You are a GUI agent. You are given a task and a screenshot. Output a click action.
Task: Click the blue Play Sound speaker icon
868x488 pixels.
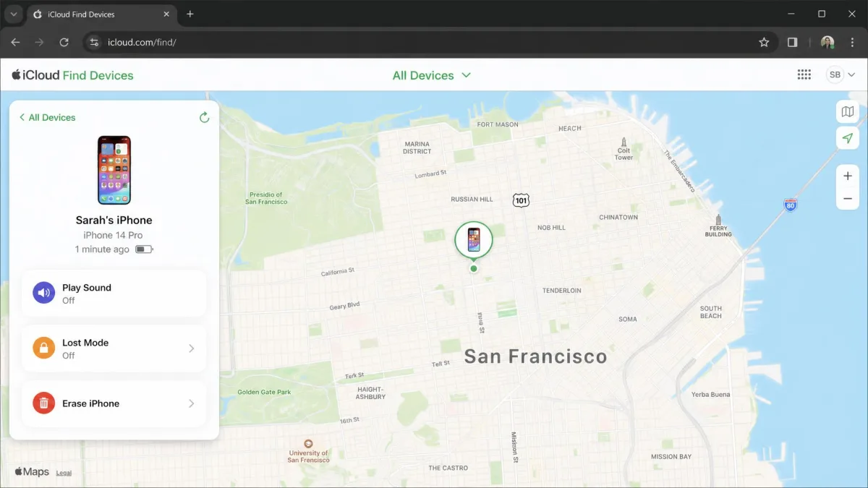(x=44, y=293)
